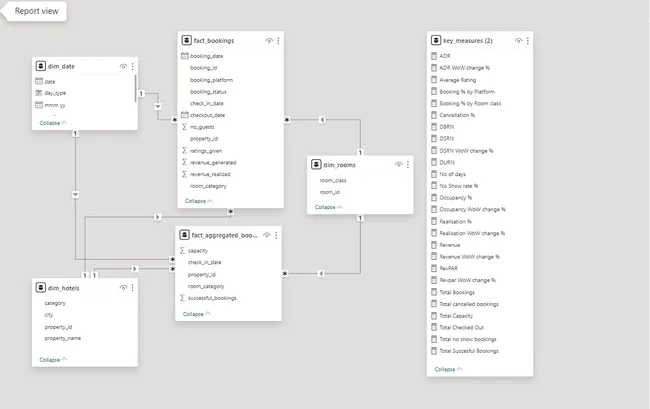Click the key_measures (2) table storage icon
This screenshot has height=409, width=650.
click(x=436, y=40)
